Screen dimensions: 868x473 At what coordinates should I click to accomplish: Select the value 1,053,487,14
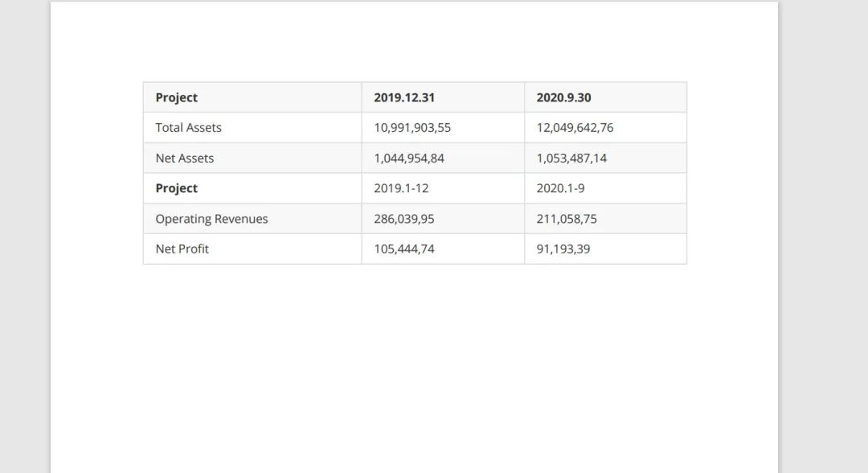coord(571,158)
